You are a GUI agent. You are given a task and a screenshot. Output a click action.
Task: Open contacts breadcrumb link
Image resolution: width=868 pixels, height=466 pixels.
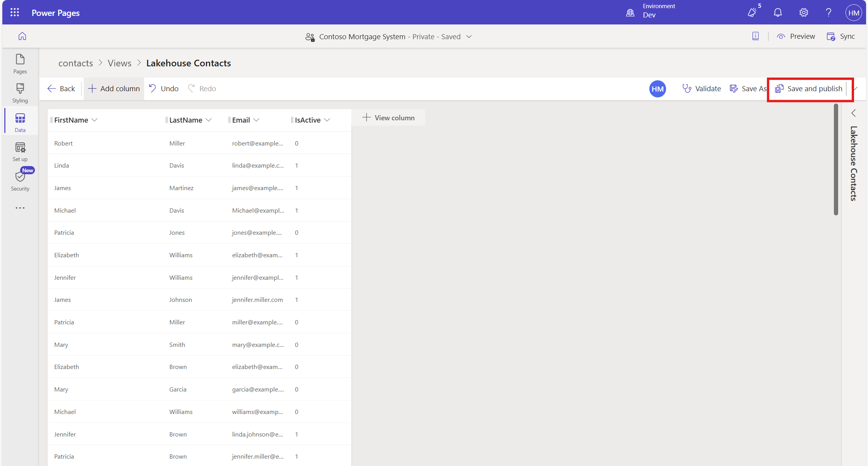click(x=76, y=63)
